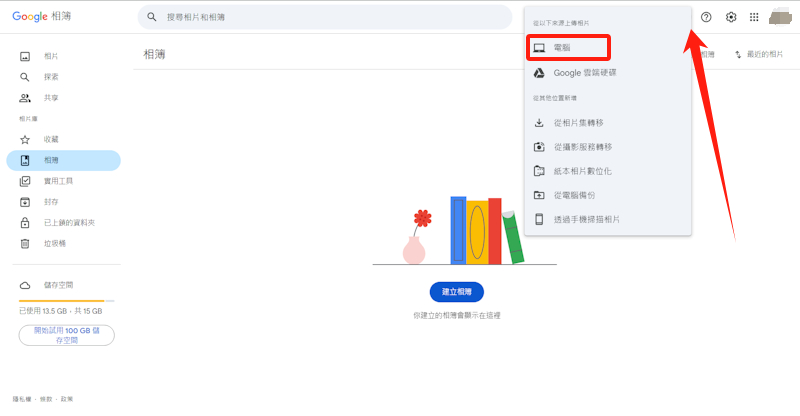Open the 最近的相片 sort dropdown
Viewport: 800px width, 416px height.
759,54
